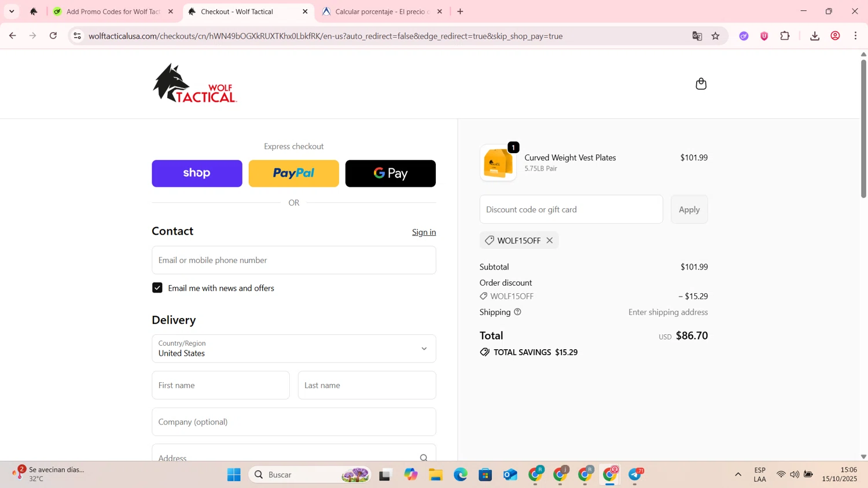Viewport: 868px width, 488px height.
Task: Close the Calcular porcentaje tab
Action: click(x=440, y=12)
